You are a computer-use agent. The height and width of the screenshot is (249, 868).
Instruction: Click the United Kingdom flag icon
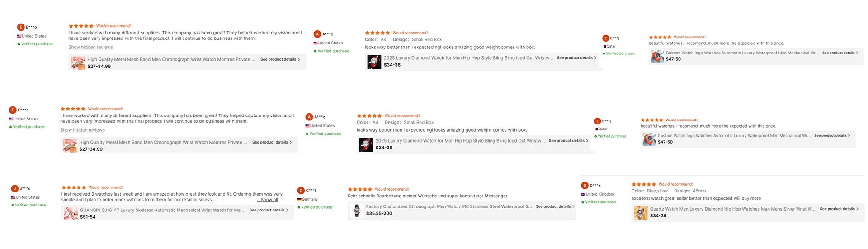point(583,194)
